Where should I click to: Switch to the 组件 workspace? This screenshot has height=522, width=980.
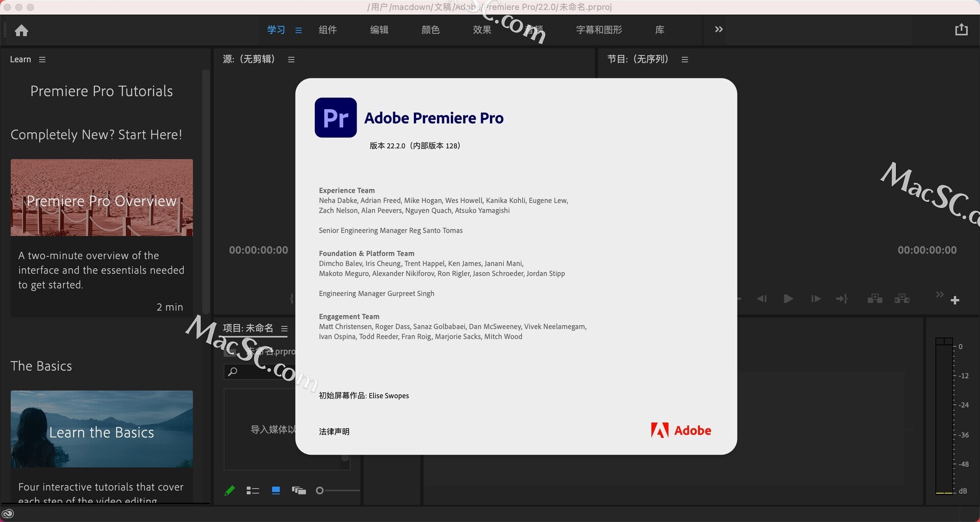[x=328, y=30]
